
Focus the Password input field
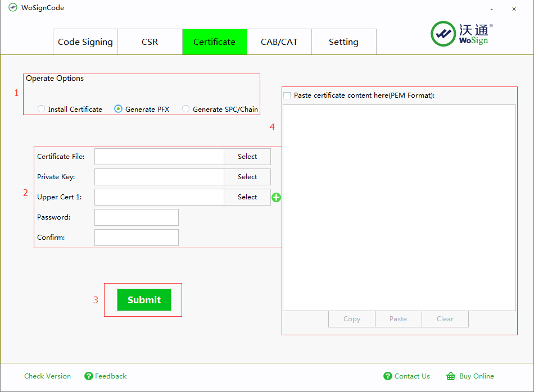click(x=137, y=217)
